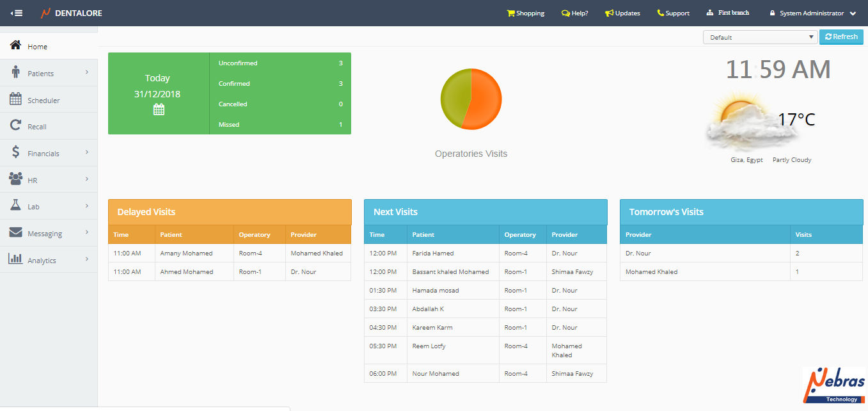868x411 pixels.
Task: Expand the Patients submenu chevron
Action: 86,72
